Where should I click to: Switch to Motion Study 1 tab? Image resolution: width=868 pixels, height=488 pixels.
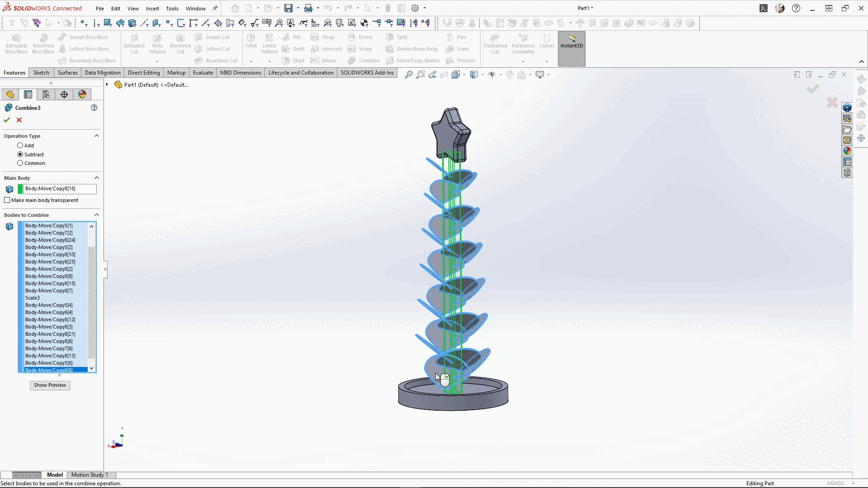90,475
